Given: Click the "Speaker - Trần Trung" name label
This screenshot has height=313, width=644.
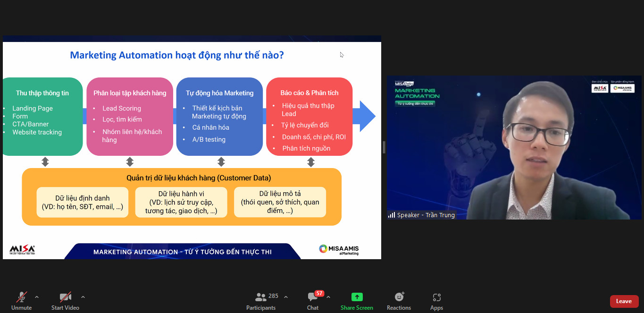Looking at the screenshot, I should coord(426,215).
